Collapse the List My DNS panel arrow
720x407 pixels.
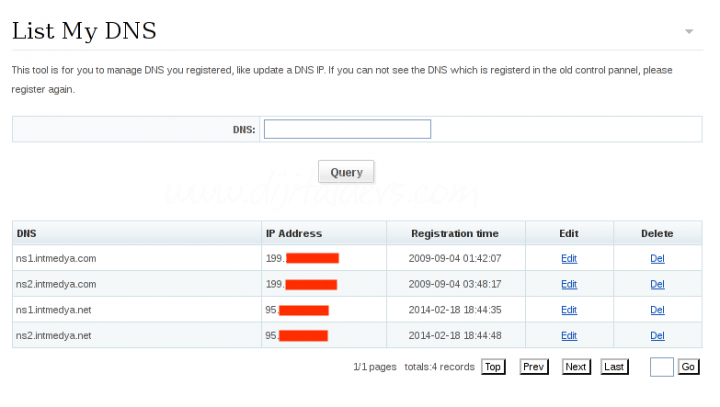689,32
